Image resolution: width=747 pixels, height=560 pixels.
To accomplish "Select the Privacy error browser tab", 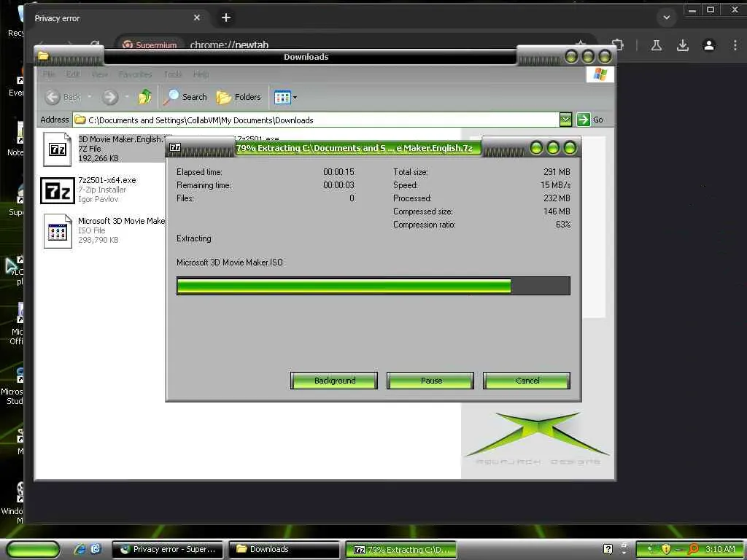I will pyautogui.click(x=116, y=18).
